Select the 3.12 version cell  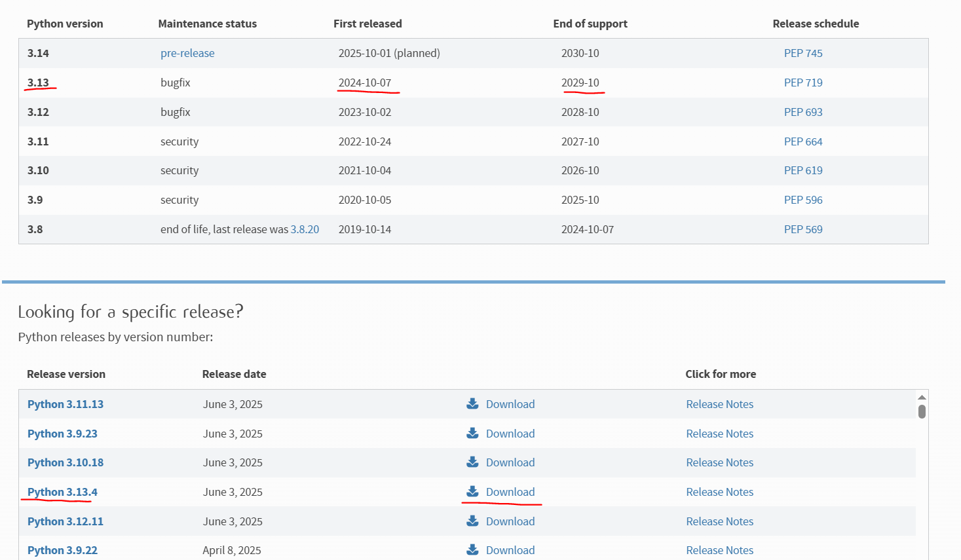[38, 112]
